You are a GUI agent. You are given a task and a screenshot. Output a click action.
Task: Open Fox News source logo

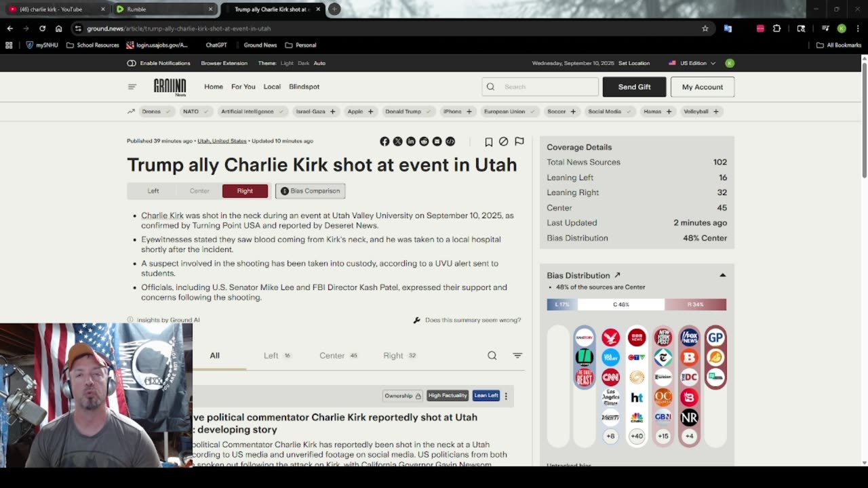coord(689,337)
